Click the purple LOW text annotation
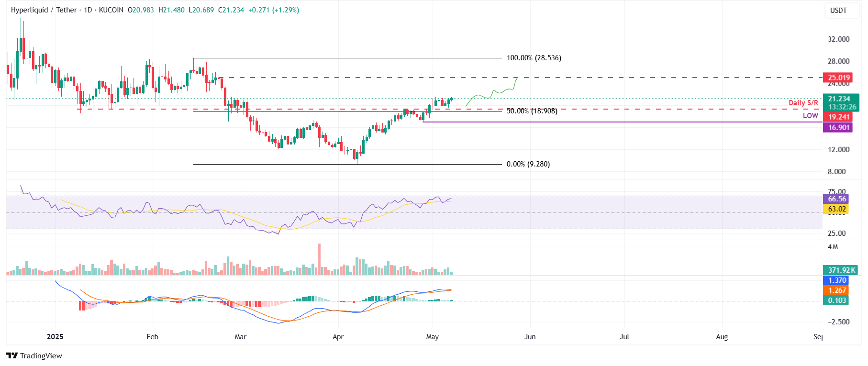The image size is (868, 366). 810,116
